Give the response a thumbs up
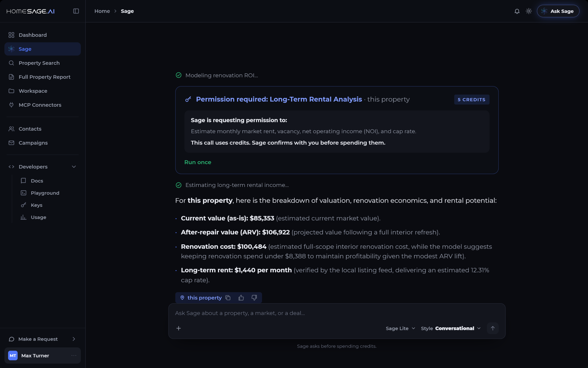 pyautogui.click(x=241, y=298)
